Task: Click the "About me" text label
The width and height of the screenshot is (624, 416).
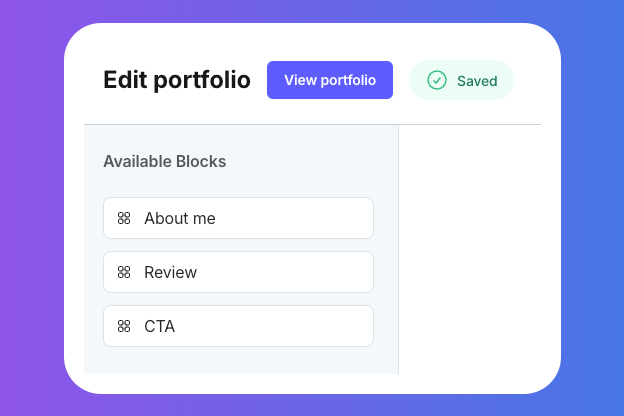Action: tap(180, 218)
